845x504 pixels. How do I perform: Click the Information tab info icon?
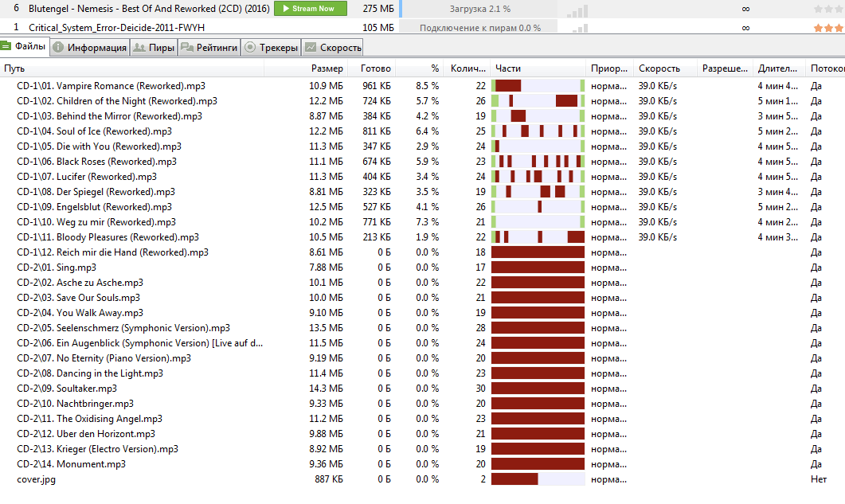[x=58, y=48]
